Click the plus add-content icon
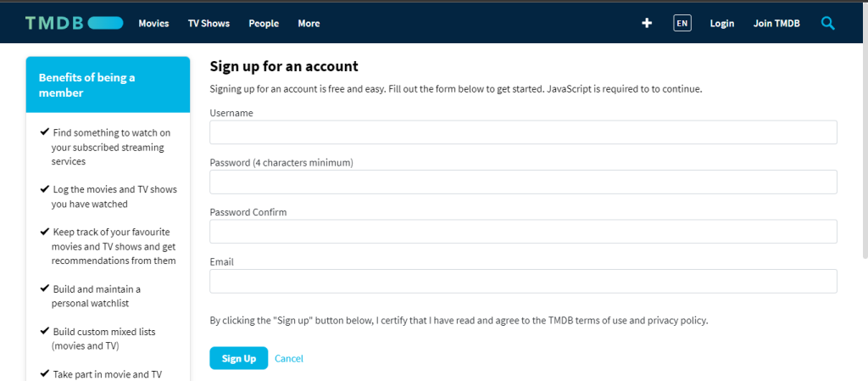 [x=647, y=23]
